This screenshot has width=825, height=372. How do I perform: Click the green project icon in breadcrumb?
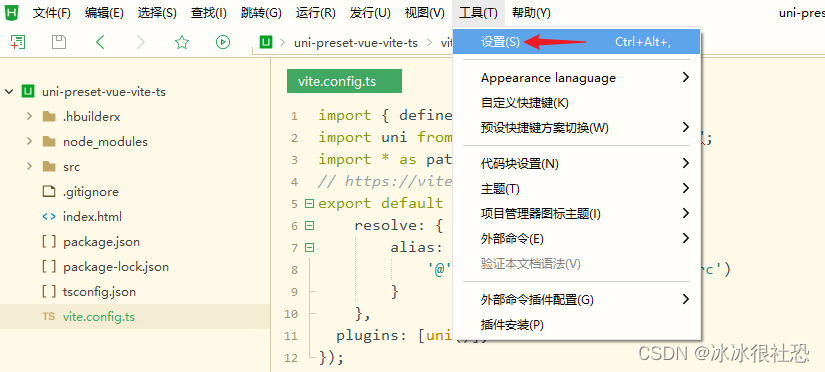267,42
